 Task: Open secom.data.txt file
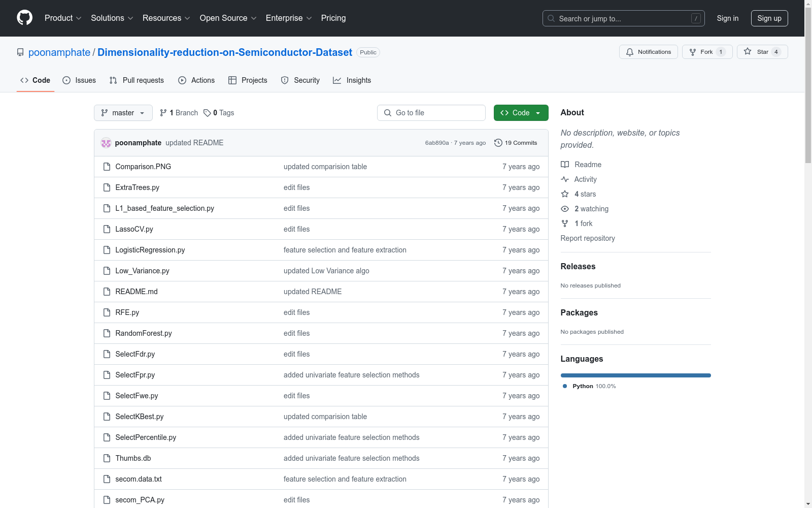coord(139,479)
